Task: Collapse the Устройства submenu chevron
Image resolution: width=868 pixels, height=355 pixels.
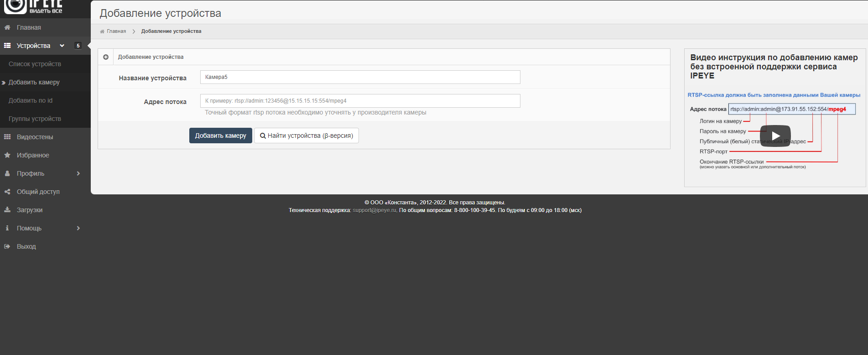Action: 62,46
